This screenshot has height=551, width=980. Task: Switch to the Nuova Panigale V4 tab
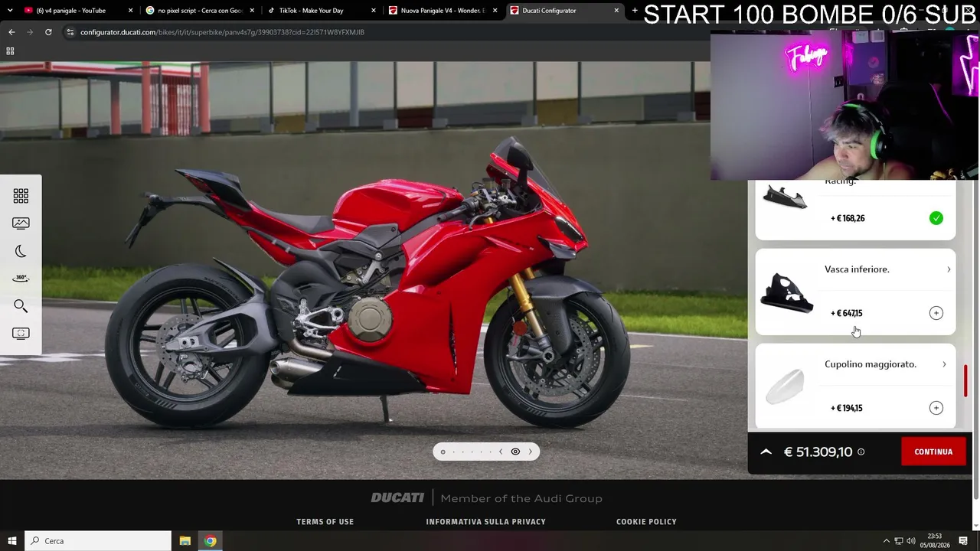tap(443, 11)
